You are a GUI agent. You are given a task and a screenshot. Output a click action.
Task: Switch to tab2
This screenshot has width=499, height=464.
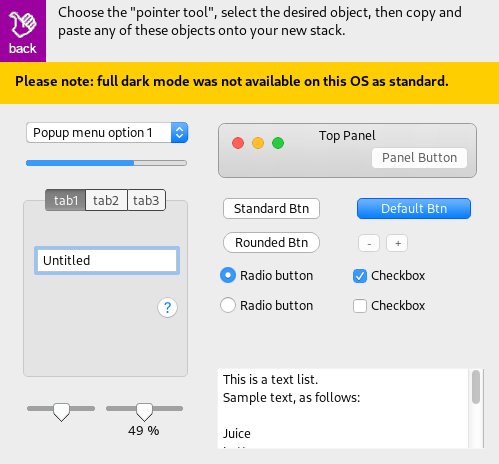(x=106, y=200)
